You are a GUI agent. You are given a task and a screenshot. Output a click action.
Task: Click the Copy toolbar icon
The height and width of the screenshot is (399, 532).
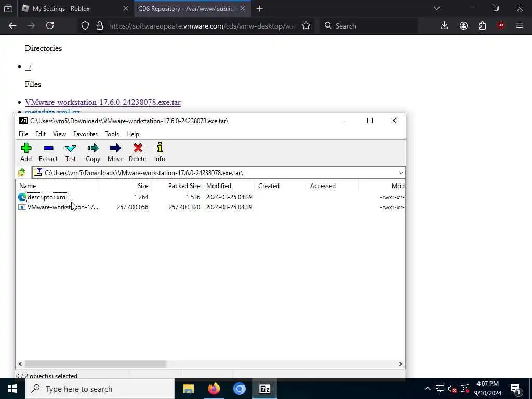tap(92, 152)
